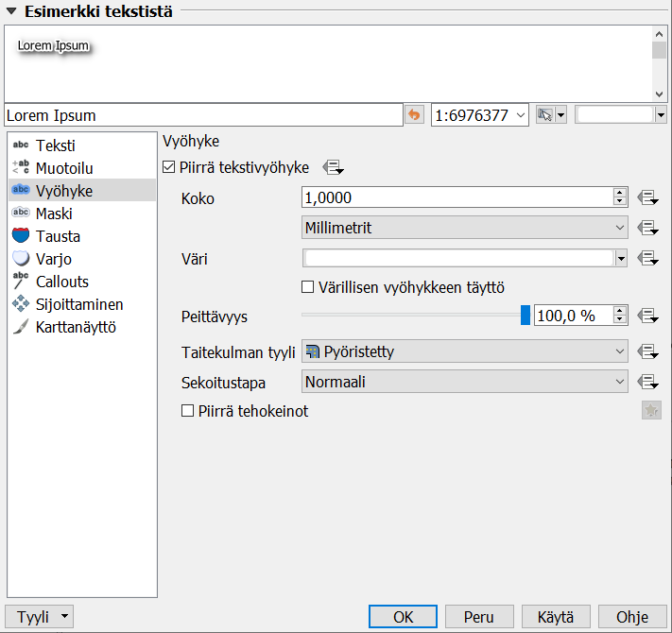The image size is (672, 633).
Task: Click data-defined override icon for Taitekulman tyyli
Action: click(647, 352)
